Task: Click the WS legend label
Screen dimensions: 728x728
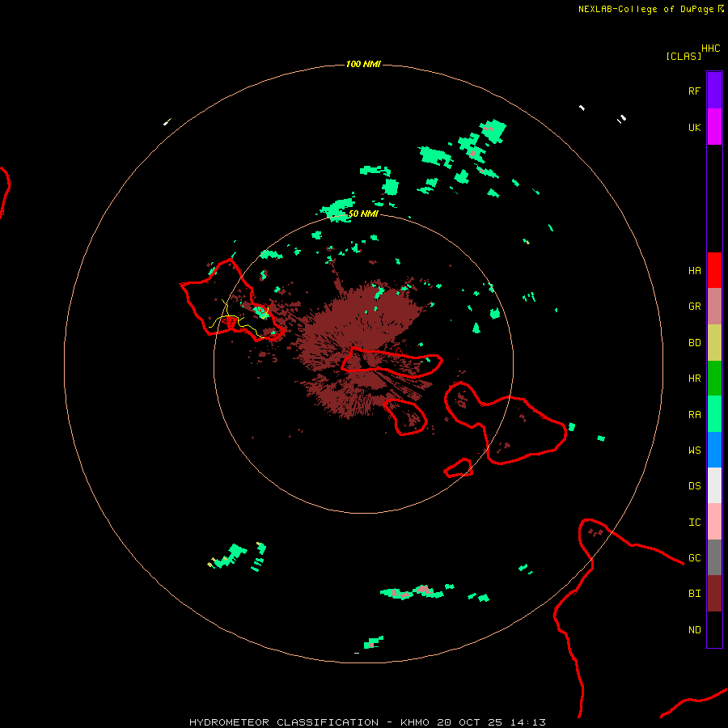Action: click(694, 451)
